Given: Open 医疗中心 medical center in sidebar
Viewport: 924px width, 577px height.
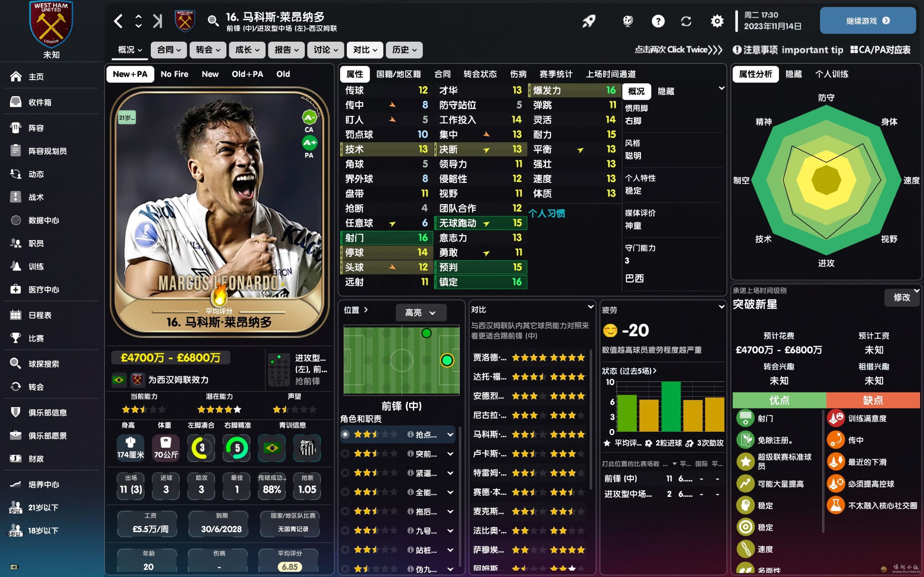Looking at the screenshot, I should coord(43,290).
